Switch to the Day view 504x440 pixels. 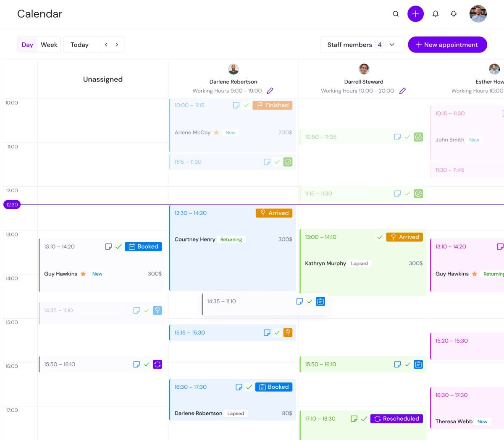pyautogui.click(x=27, y=45)
